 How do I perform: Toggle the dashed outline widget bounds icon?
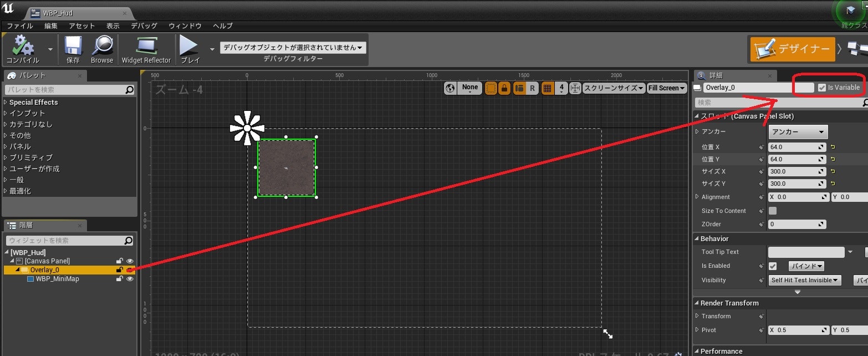tap(491, 88)
